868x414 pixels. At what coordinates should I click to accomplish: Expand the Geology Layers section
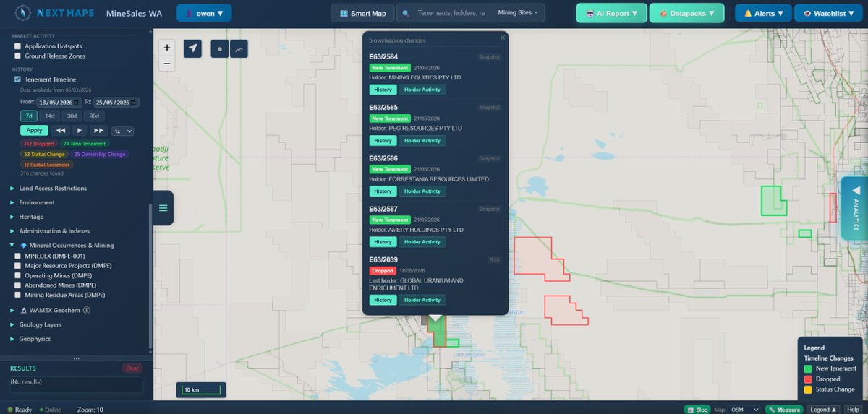(35, 324)
